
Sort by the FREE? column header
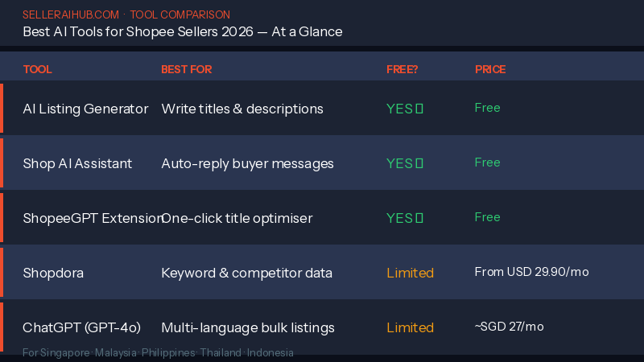(402, 69)
